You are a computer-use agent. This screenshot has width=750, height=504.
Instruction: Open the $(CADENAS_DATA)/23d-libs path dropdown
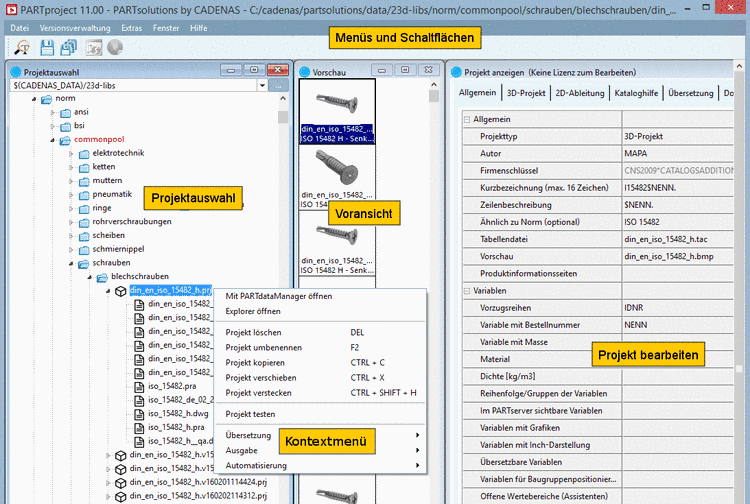[x=262, y=86]
